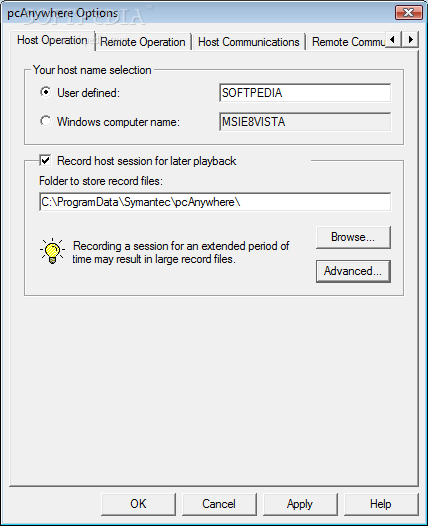The height and width of the screenshot is (526, 428).
Task: Click the recording session warning text
Action: [x=181, y=252]
